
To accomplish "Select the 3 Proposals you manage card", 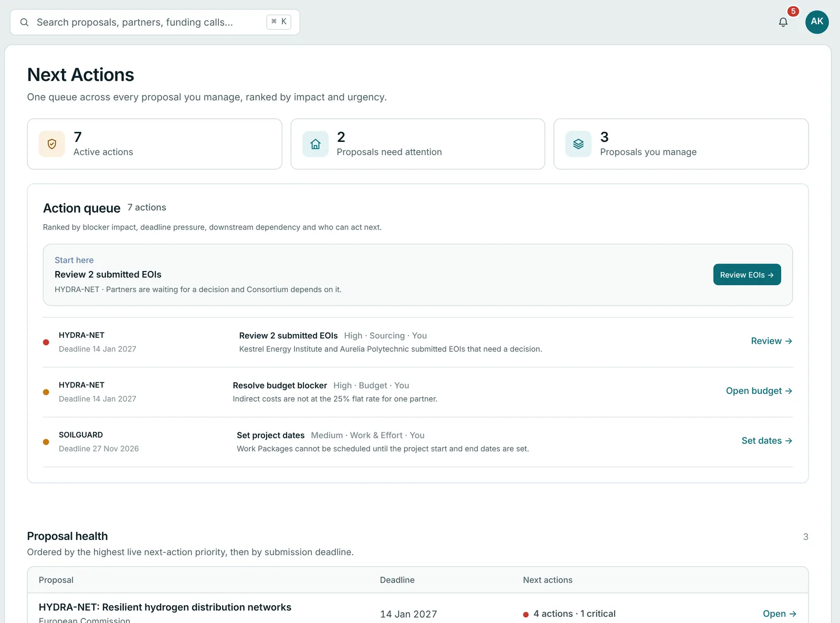I will point(681,144).
